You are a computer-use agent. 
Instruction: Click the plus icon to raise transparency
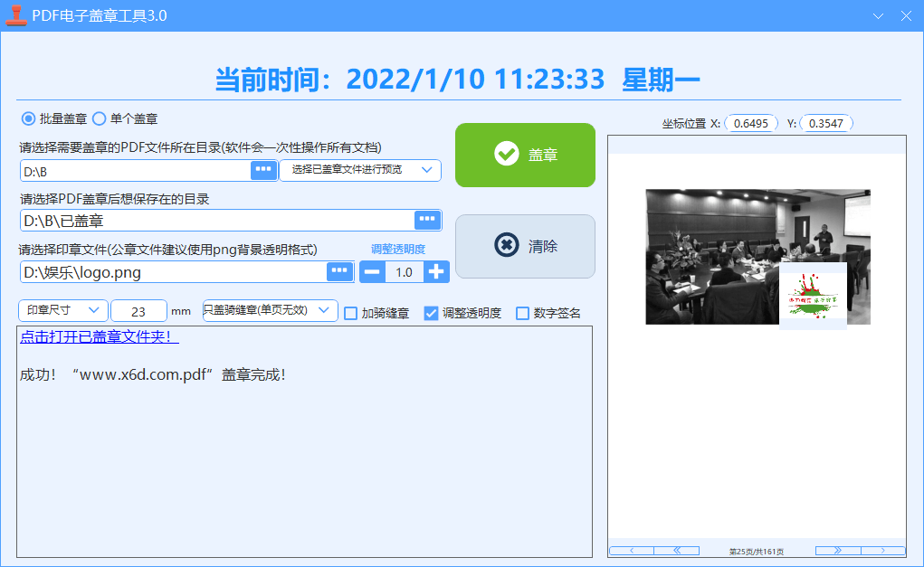coord(437,270)
